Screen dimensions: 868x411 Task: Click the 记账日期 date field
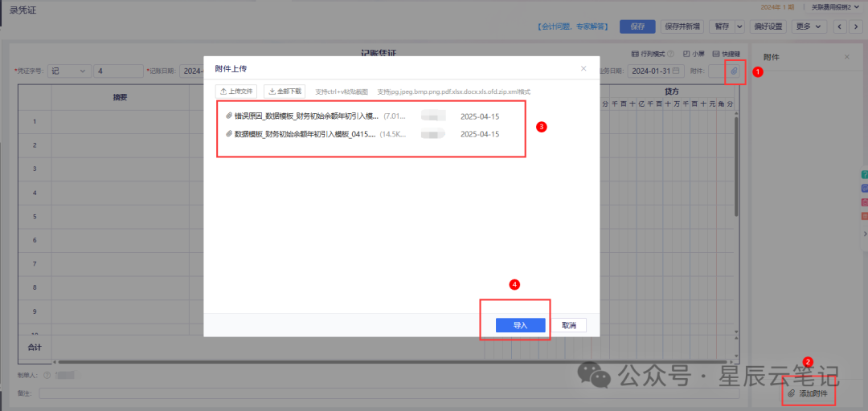pos(192,71)
